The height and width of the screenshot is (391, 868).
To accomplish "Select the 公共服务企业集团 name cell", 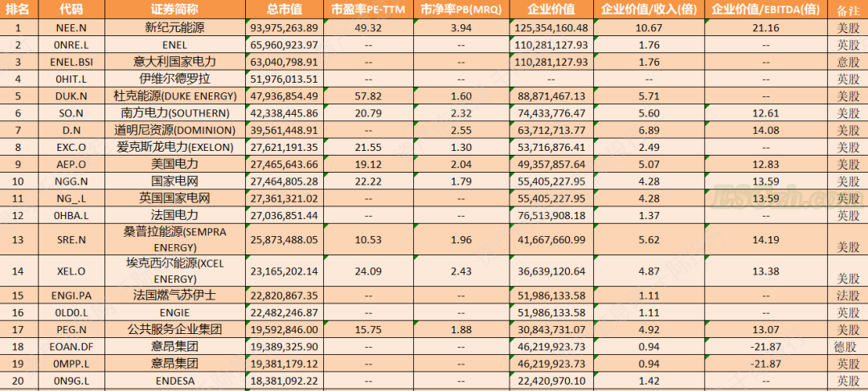I will (174, 329).
